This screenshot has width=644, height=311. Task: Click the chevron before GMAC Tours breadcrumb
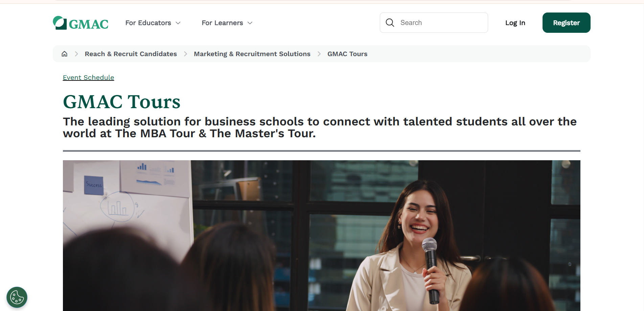(x=319, y=54)
